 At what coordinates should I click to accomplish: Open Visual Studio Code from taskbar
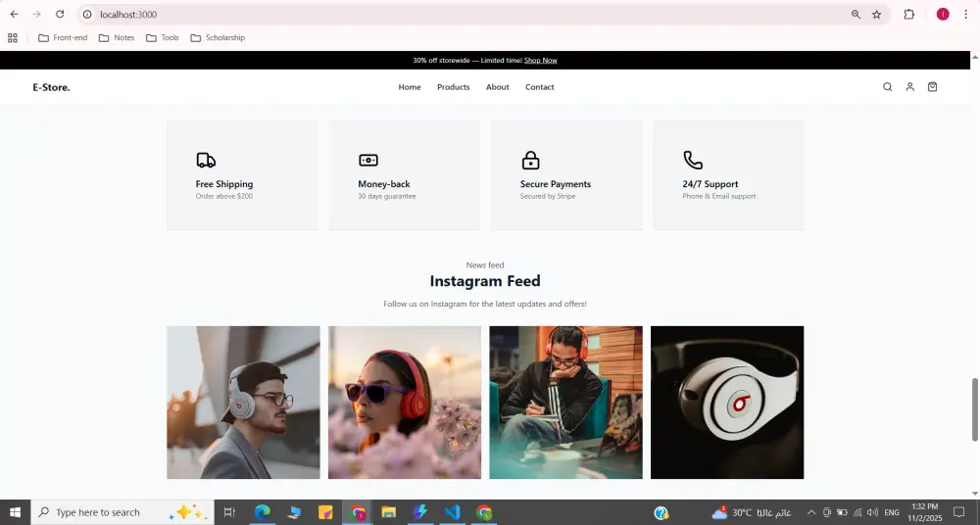[x=452, y=512]
